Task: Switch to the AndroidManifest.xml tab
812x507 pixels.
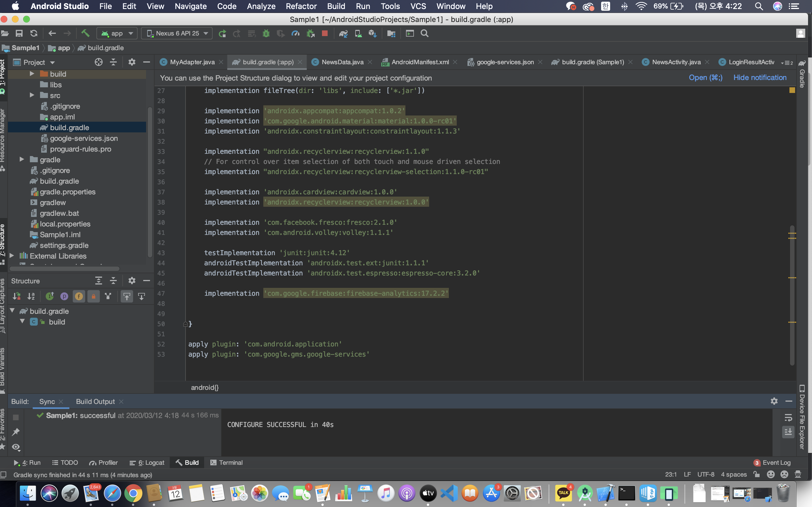Action: coord(420,62)
